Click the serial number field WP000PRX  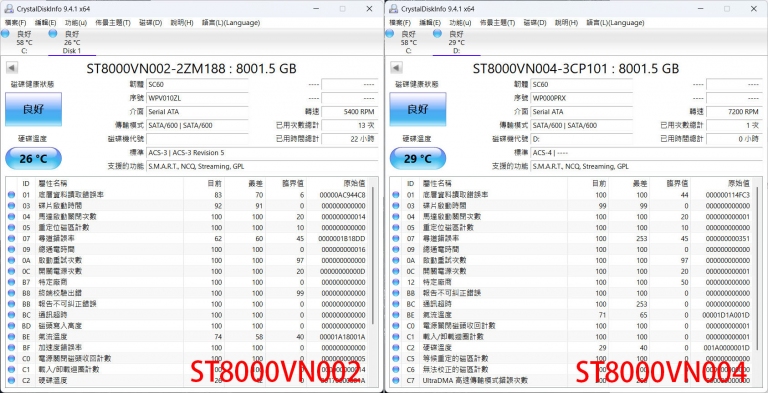(581, 98)
